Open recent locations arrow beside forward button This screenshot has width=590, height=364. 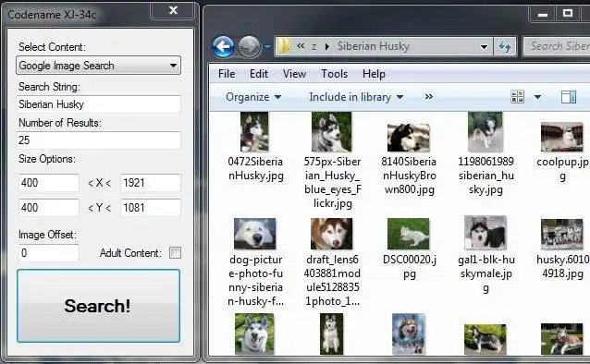click(267, 47)
